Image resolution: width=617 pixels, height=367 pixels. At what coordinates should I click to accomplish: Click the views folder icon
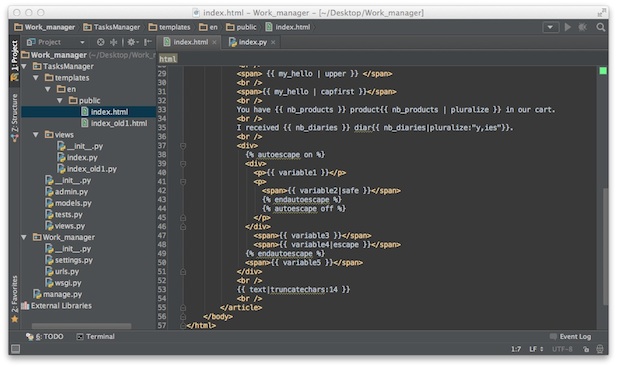coord(49,135)
